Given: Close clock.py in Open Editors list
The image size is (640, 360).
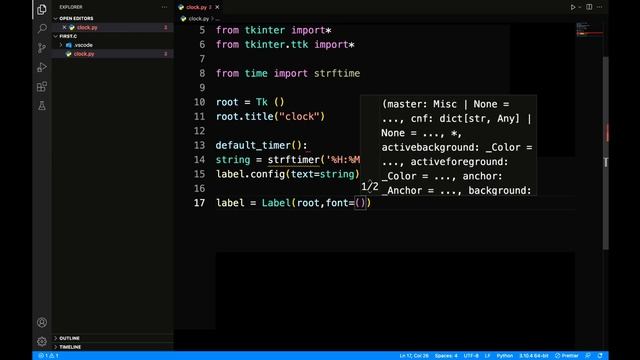Looking at the screenshot, I should (64, 27).
